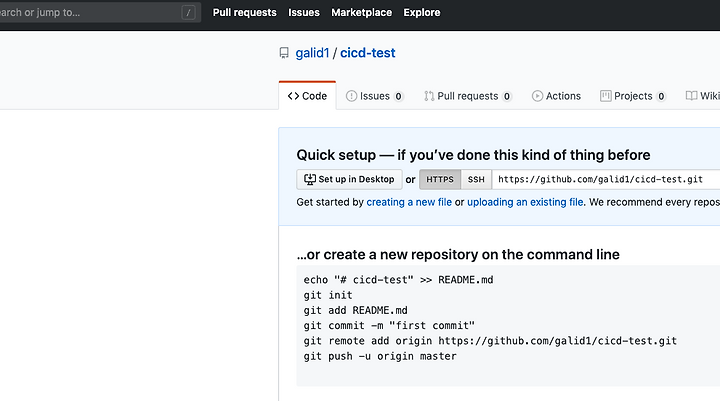Follow the uploading an existing file link
Screen dimensions: 720x401
pyautogui.click(x=525, y=202)
